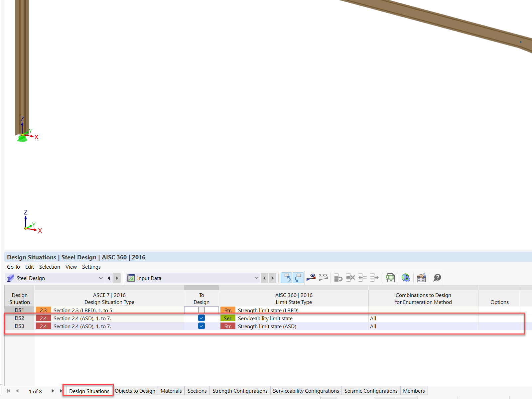Disable To Design checkbox for DS2
The width and height of the screenshot is (532, 399).
coord(201,318)
